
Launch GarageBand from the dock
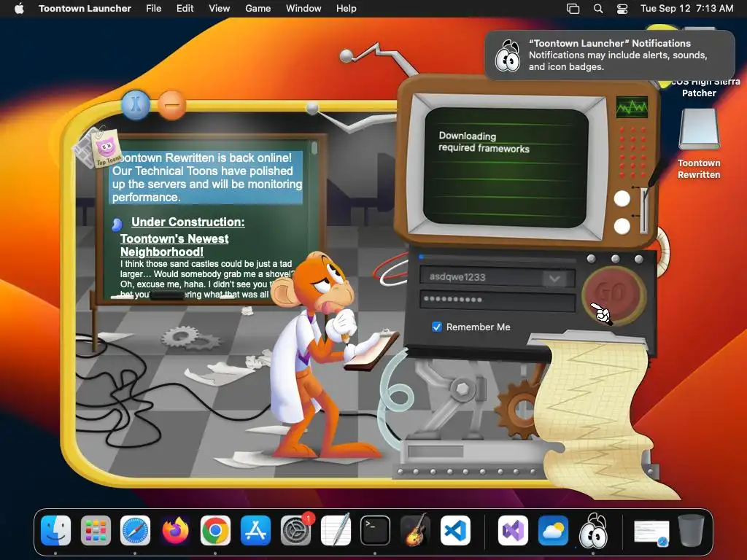pyautogui.click(x=415, y=530)
